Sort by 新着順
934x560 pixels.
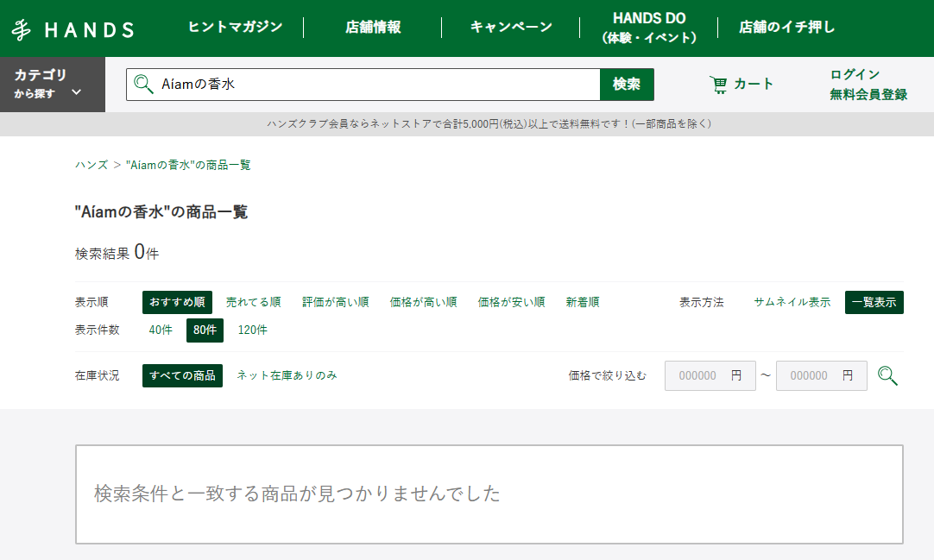click(583, 302)
